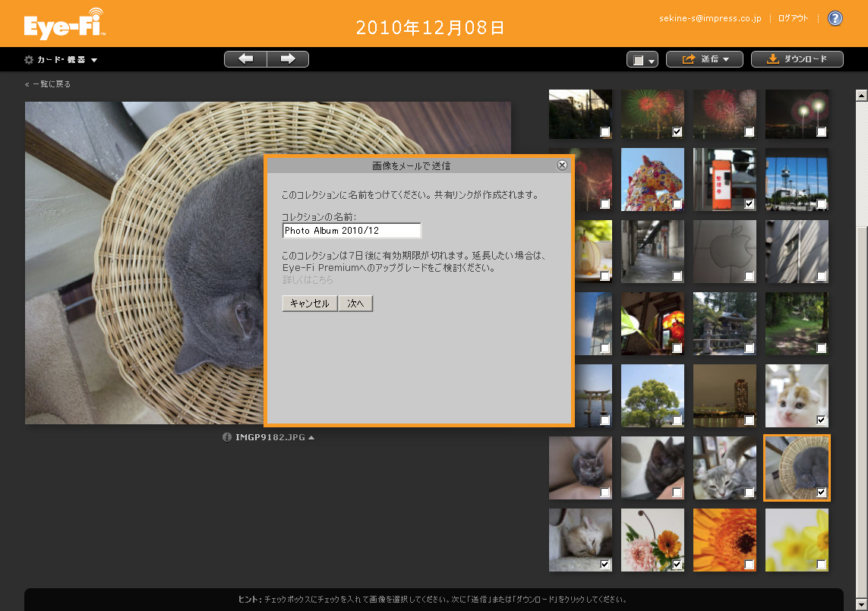This screenshot has width=868, height=611.
Task: Click the info icon beside IMGP9182.JPG
Action: coord(226,436)
